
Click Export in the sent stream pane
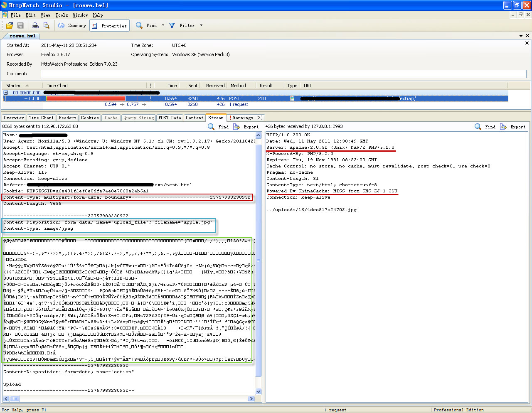(x=246, y=127)
